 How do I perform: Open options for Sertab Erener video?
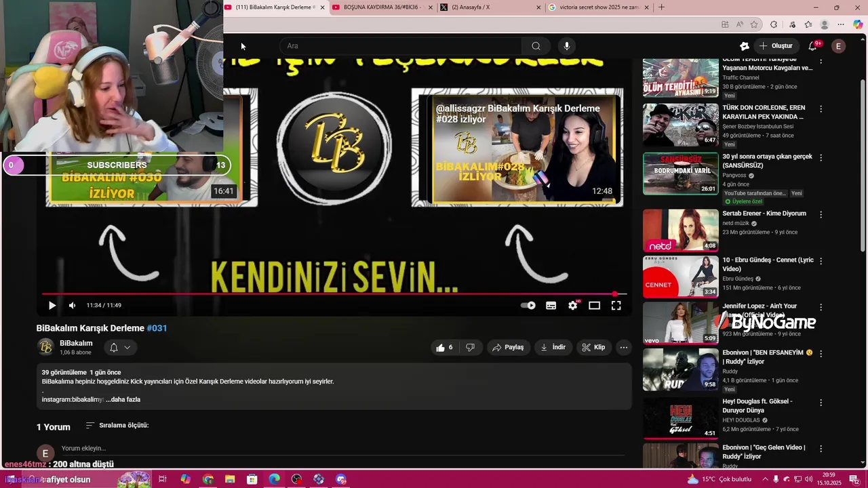pyautogui.click(x=821, y=215)
